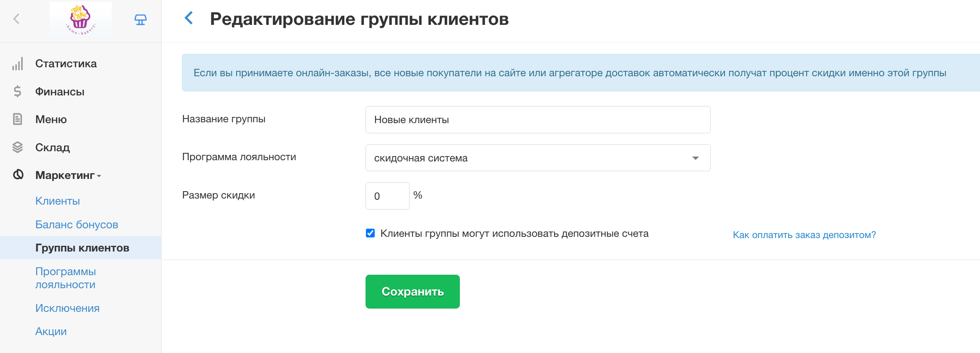Go to Баланс бонусов page
Screen dimensions: 980x353
click(77, 225)
